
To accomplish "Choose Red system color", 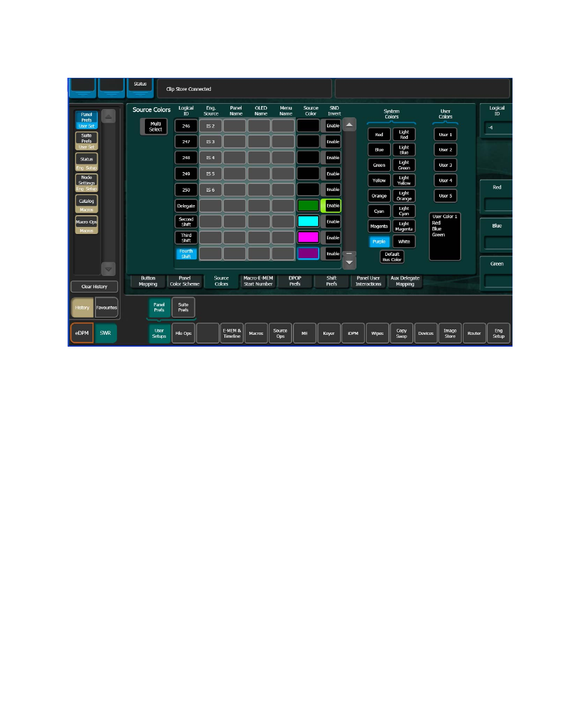I will point(379,134).
